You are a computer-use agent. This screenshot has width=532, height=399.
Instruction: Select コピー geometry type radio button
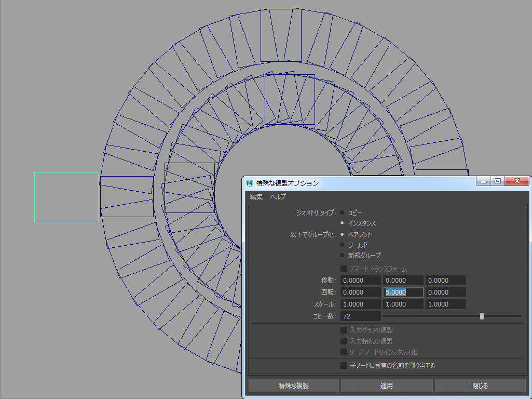[342, 213]
